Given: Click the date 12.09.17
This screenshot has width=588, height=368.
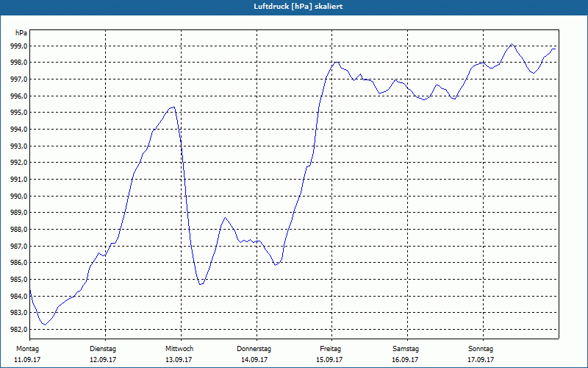Looking at the screenshot, I should point(103,360).
